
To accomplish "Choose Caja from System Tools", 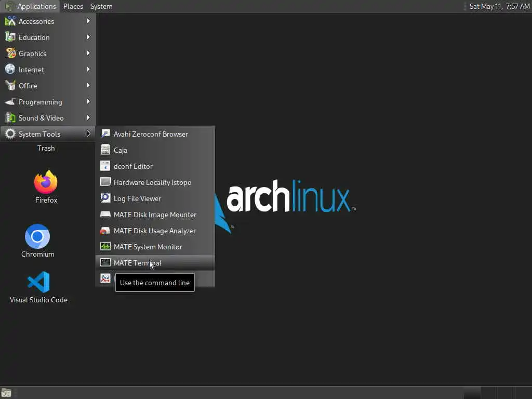I will click(155, 150).
